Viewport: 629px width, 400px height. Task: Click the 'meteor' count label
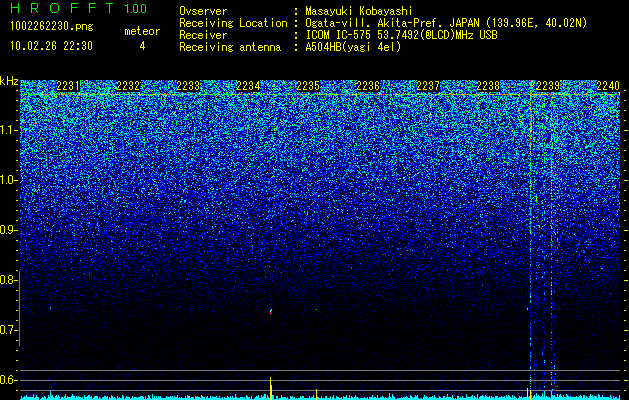[x=142, y=31]
